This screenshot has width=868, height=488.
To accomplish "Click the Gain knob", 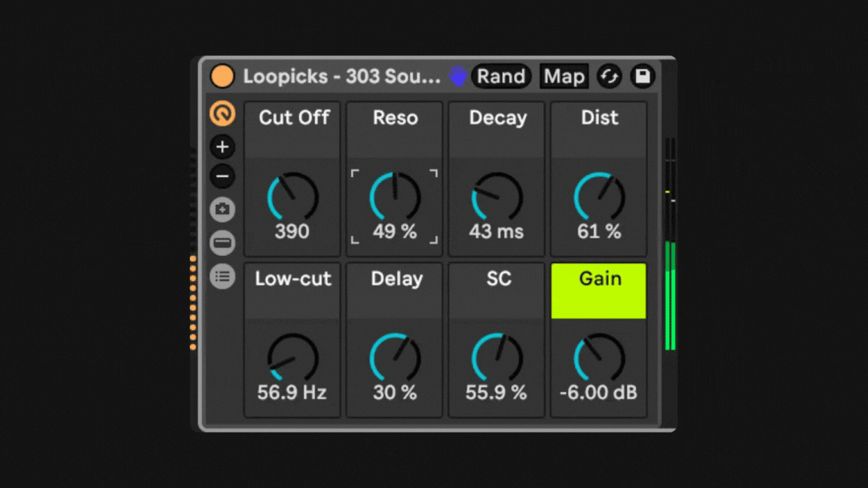I will (599, 358).
